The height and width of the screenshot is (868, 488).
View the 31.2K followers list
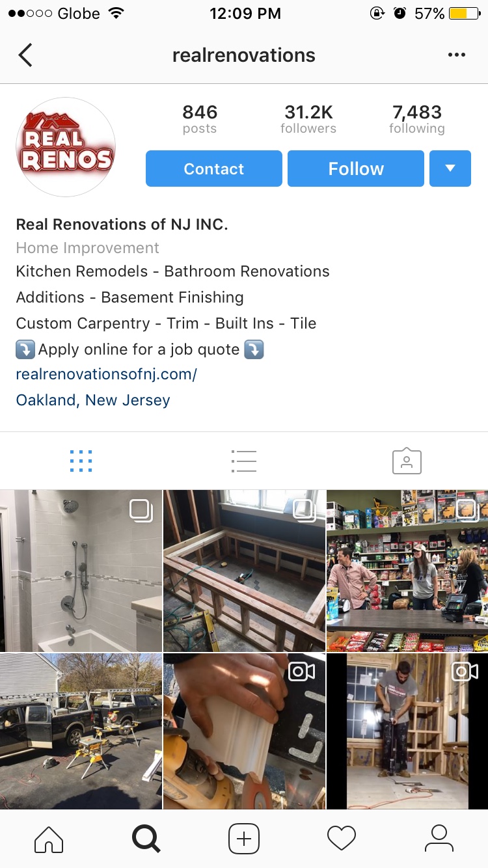pos(308,119)
